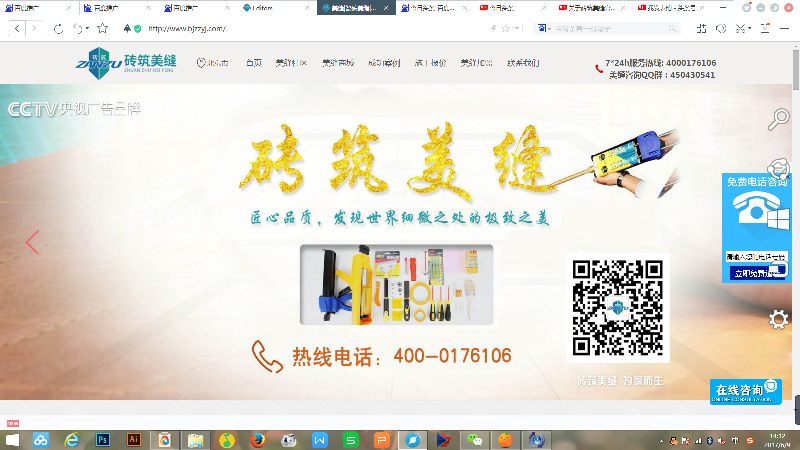This screenshot has width=800, height=450.
Task: Reload the page with the refresh icon
Action: point(59,29)
